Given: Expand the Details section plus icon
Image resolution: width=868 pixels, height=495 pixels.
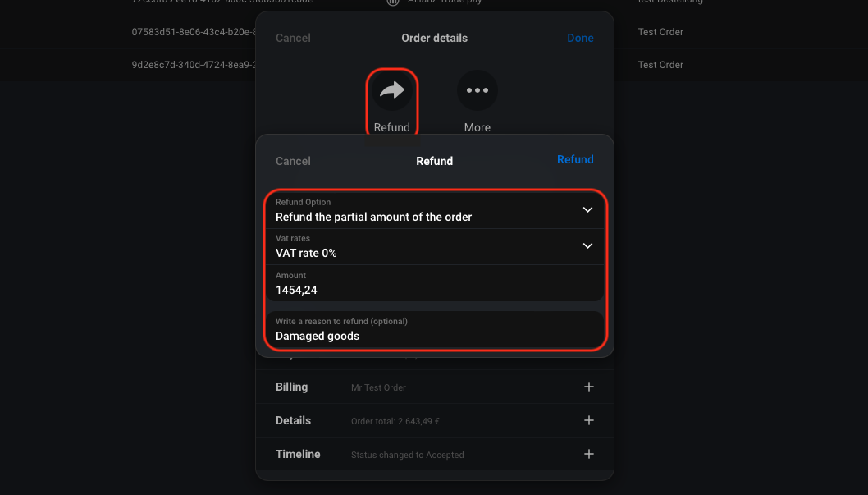Looking at the screenshot, I should coord(588,421).
